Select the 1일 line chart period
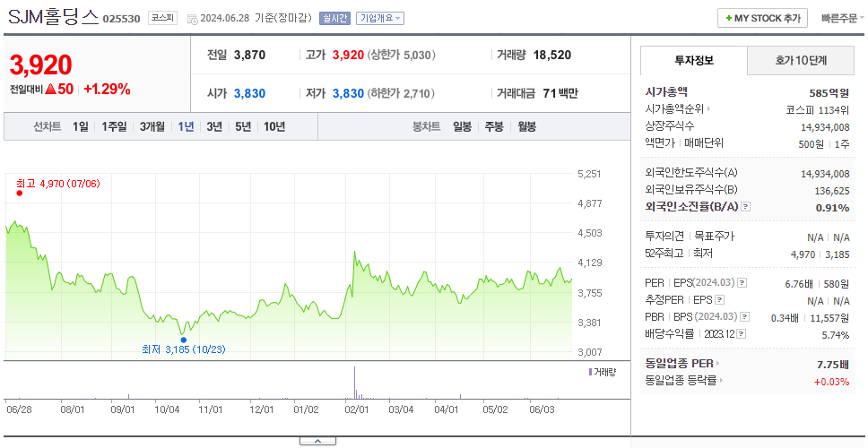868x448 pixels. click(x=81, y=126)
